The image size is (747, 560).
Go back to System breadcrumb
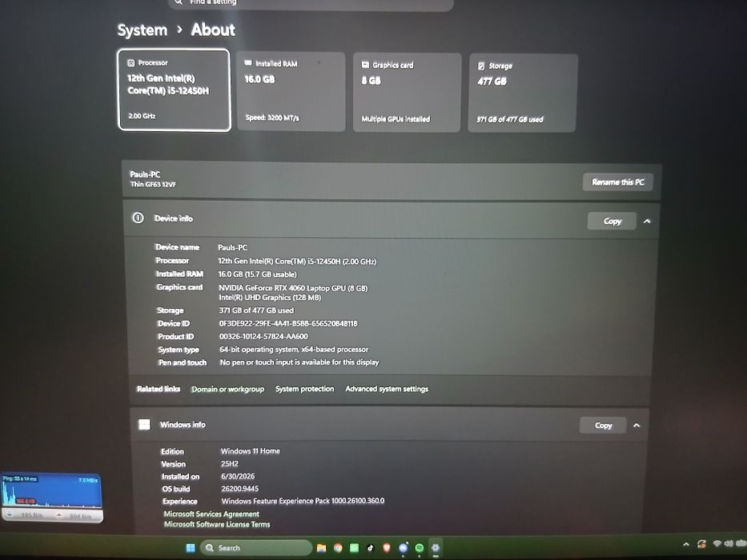[143, 30]
